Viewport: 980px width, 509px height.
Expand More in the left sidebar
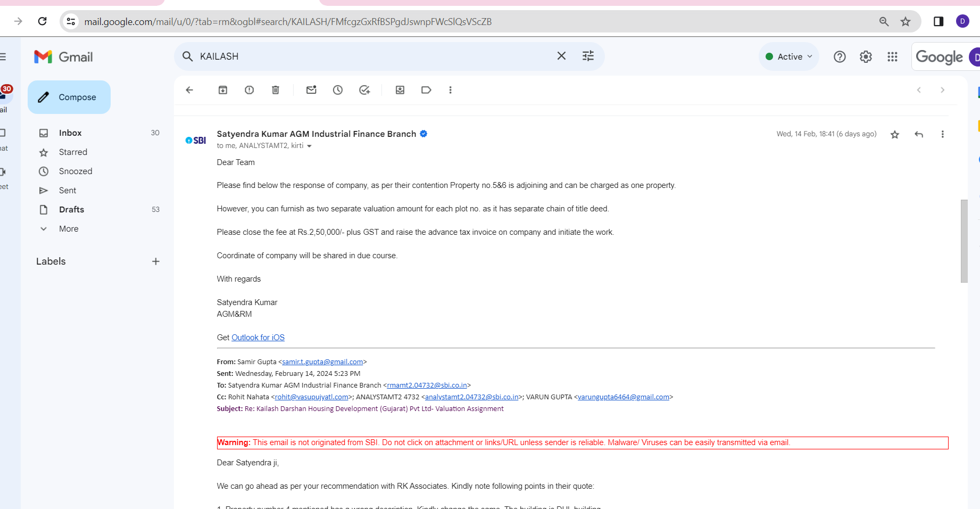69,229
